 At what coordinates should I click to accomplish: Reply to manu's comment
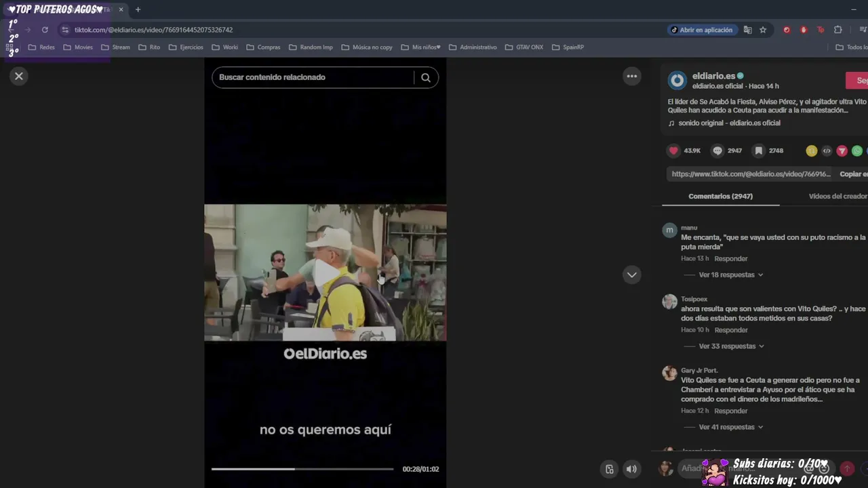click(731, 259)
